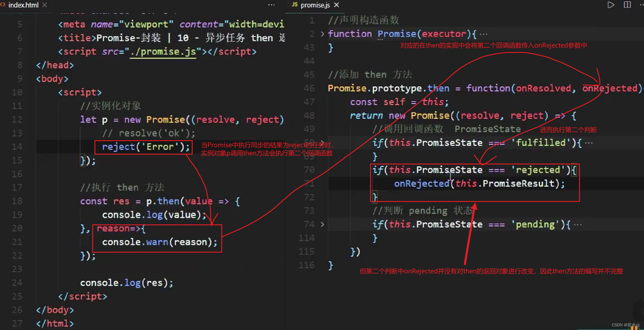Click the HTML file icon on index.html tab
This screenshot has width=644, height=330.
click(x=3, y=5)
